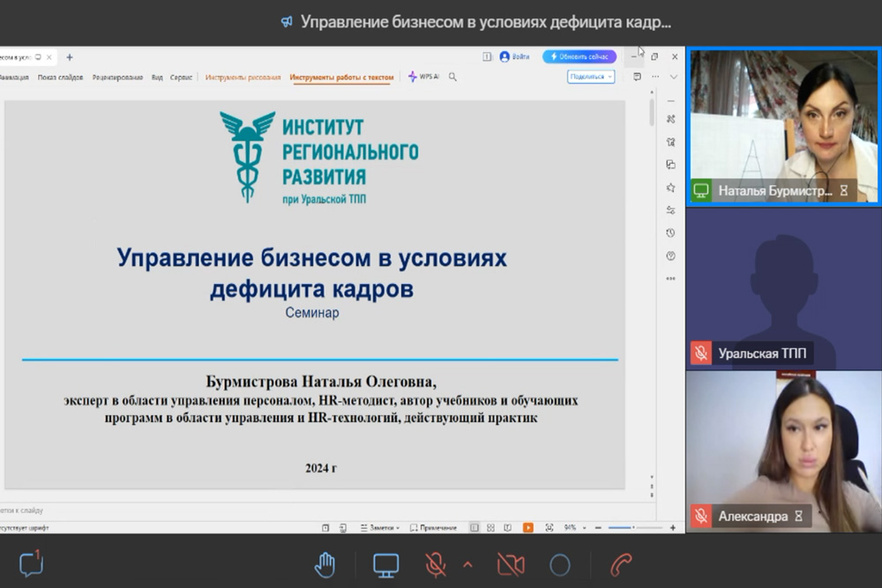Collapse the ribbon with chevron
Image resolution: width=882 pixels, height=588 pixels.
coord(674,77)
